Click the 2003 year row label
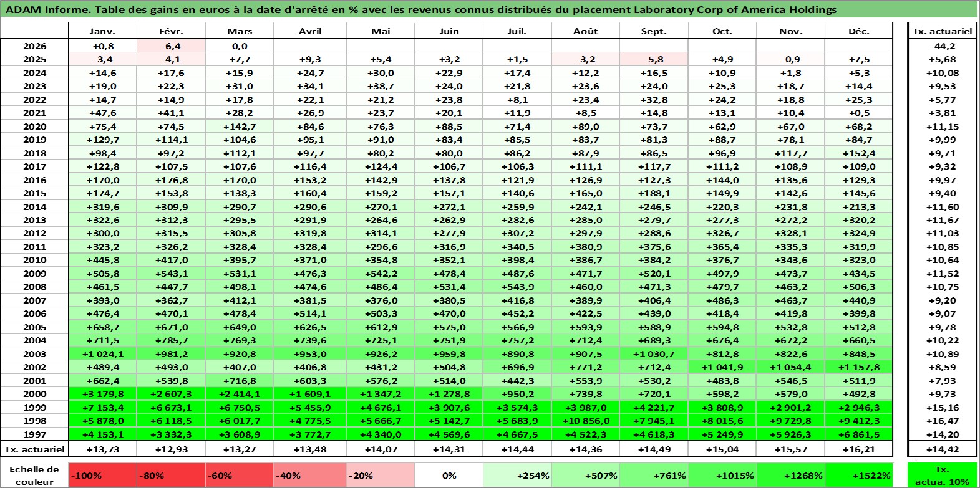The width and height of the screenshot is (980, 488). click(35, 354)
